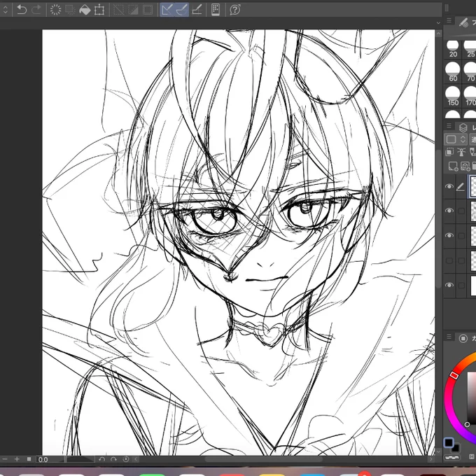Select brush size 150 preset
This screenshot has width=476, height=476.
click(453, 96)
